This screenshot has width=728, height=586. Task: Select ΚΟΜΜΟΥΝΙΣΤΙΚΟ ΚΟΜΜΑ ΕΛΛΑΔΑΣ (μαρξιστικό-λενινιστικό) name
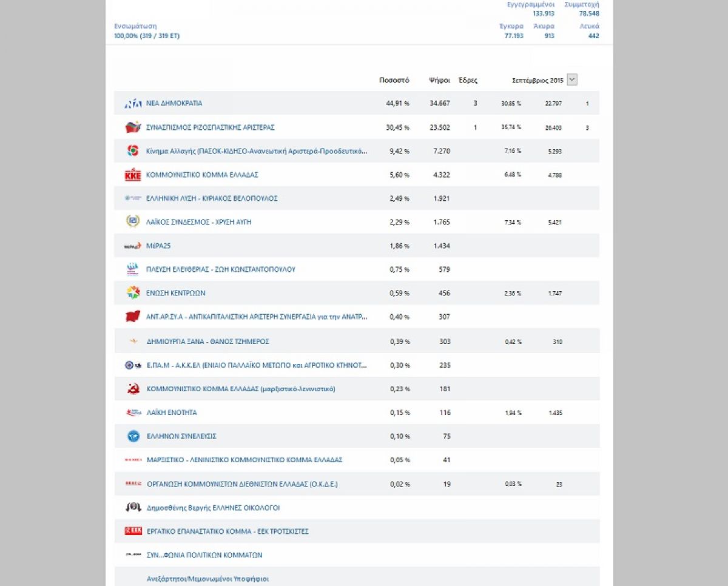241,389
